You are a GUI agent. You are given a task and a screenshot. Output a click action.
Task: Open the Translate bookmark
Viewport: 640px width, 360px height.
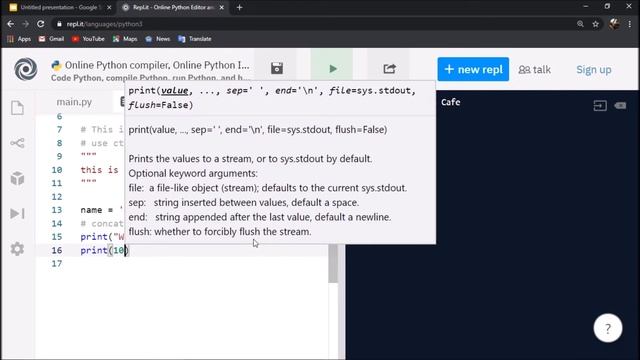pyautogui.click(x=195, y=39)
